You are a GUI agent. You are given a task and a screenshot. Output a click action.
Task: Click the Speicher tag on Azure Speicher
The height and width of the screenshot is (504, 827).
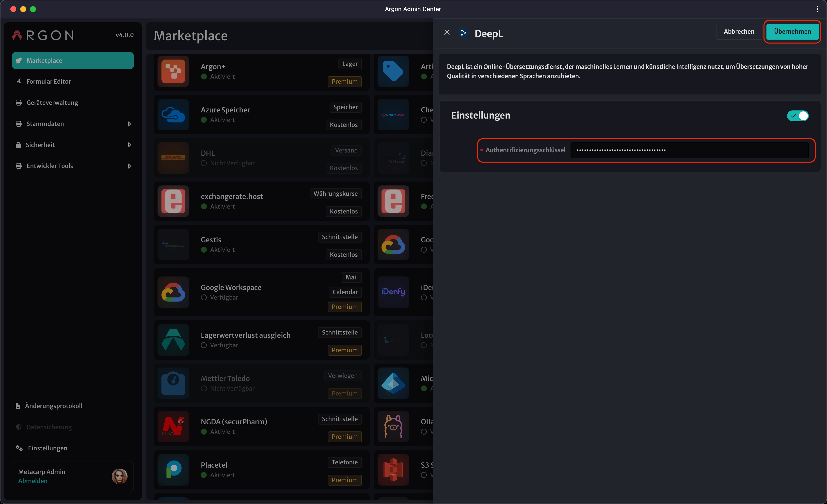point(345,107)
